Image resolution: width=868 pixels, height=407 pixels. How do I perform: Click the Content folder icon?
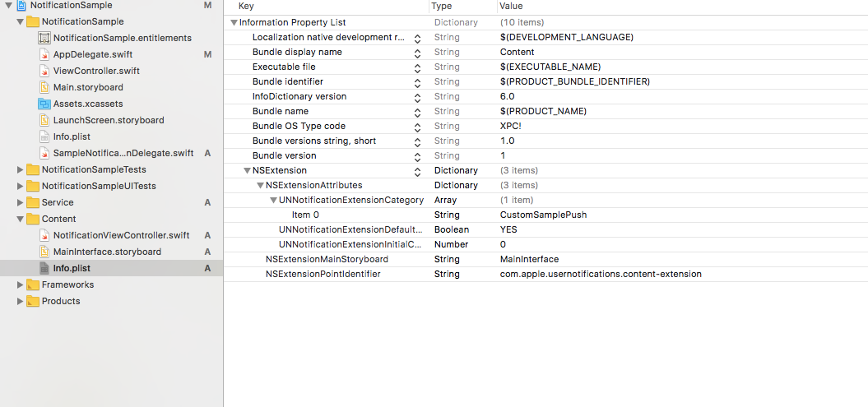coord(33,219)
